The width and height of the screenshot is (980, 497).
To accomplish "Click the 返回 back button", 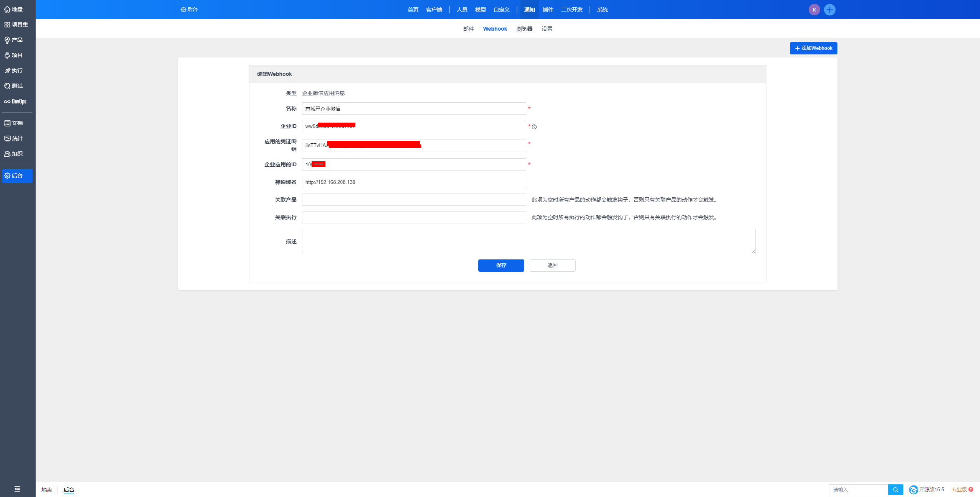I will tap(552, 265).
